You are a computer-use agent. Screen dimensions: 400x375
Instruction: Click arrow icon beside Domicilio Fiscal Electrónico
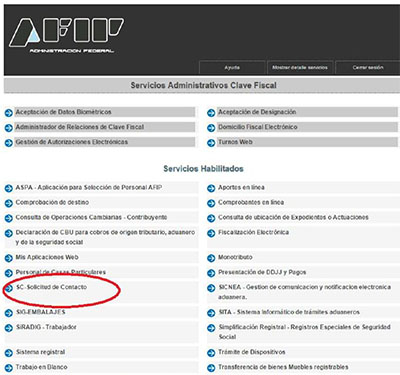click(211, 128)
